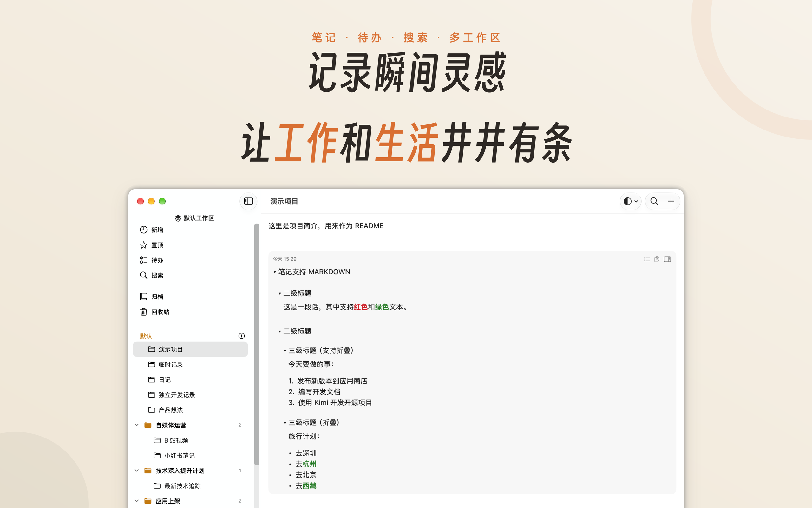Viewport: 812px width, 508px height.
Task: Click the 默认 section label
Action: 146,336
